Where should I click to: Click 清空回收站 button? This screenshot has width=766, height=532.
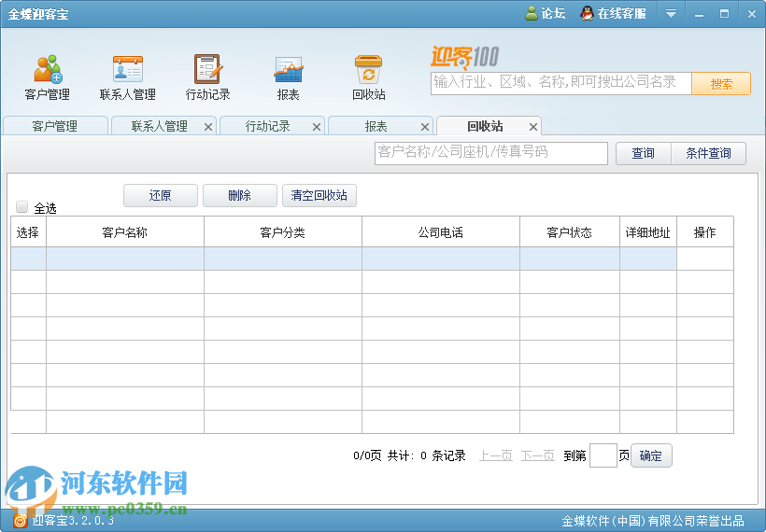319,196
